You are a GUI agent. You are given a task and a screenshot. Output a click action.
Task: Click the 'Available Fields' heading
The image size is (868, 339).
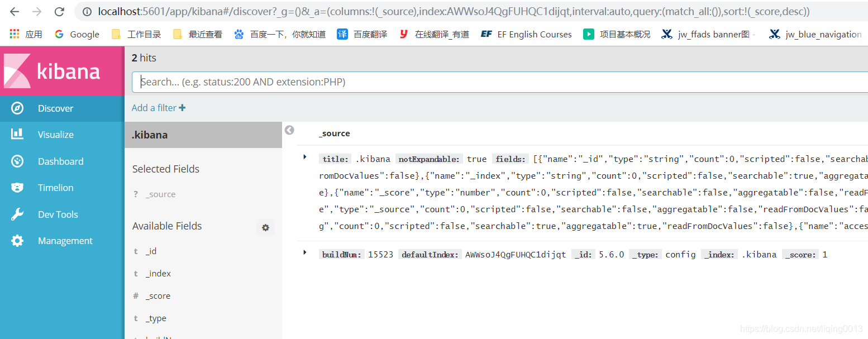167,226
